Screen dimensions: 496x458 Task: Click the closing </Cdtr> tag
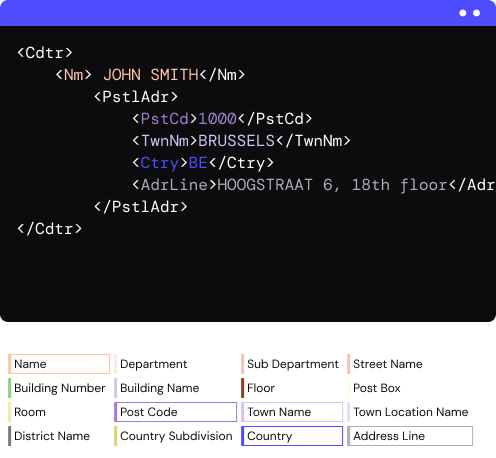[49, 229]
